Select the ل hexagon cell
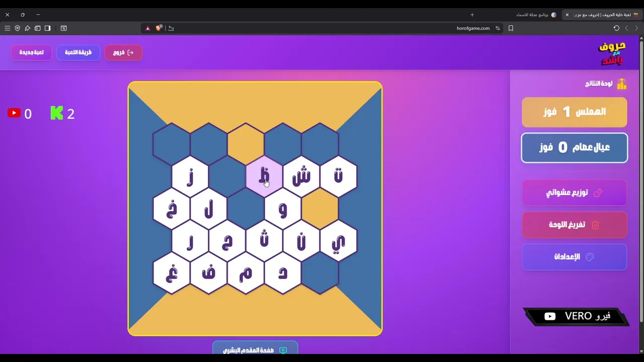644x362 pixels. pos(209,209)
